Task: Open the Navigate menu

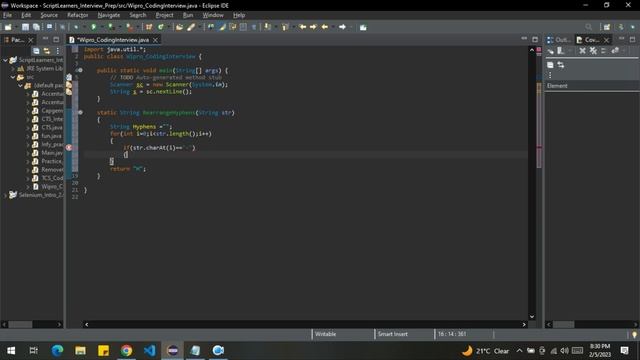Action: tap(109, 15)
